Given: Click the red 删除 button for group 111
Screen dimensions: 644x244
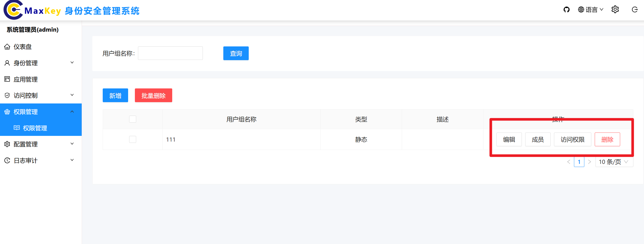Looking at the screenshot, I should pos(607,139).
